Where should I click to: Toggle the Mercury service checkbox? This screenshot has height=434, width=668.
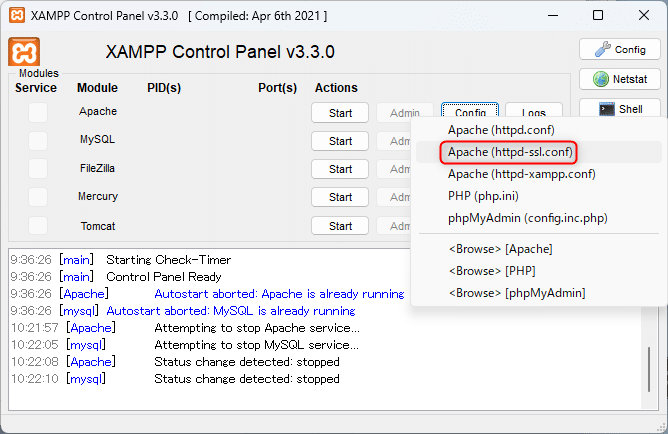[x=38, y=197]
